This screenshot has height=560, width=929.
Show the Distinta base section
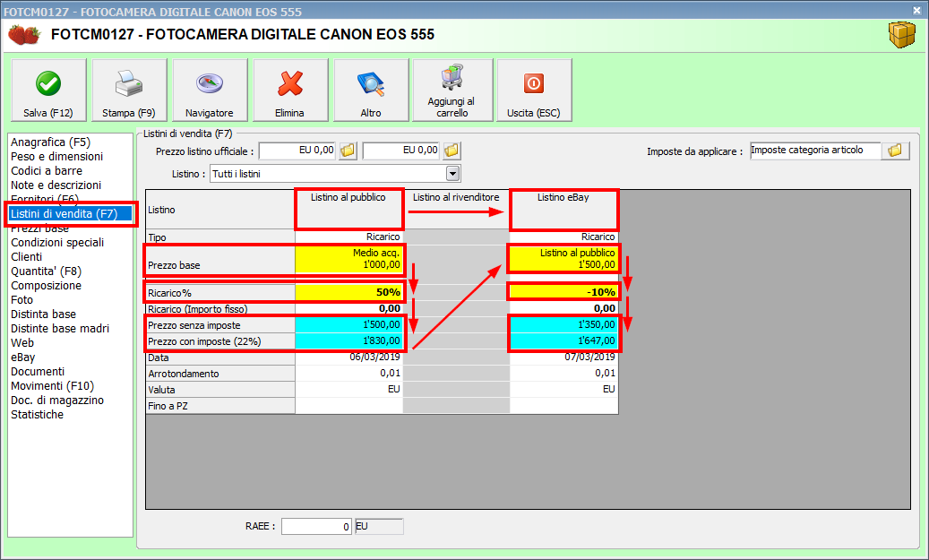[x=43, y=314]
